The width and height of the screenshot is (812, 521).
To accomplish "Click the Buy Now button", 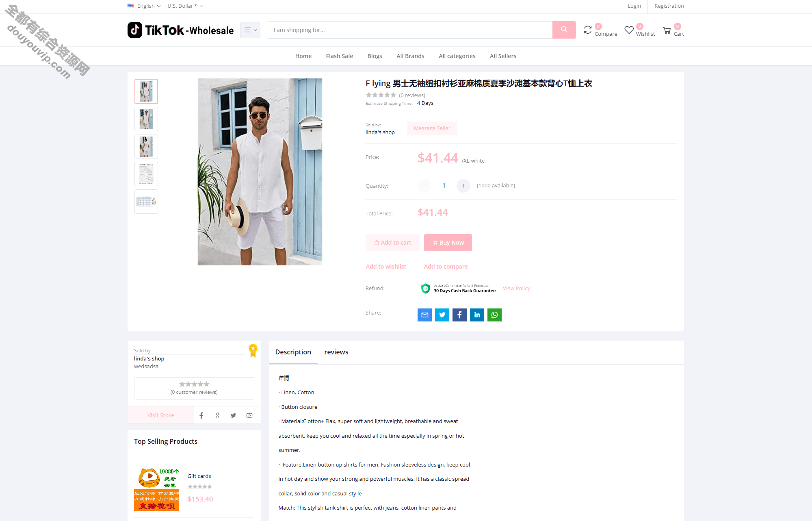I will pyautogui.click(x=448, y=242).
